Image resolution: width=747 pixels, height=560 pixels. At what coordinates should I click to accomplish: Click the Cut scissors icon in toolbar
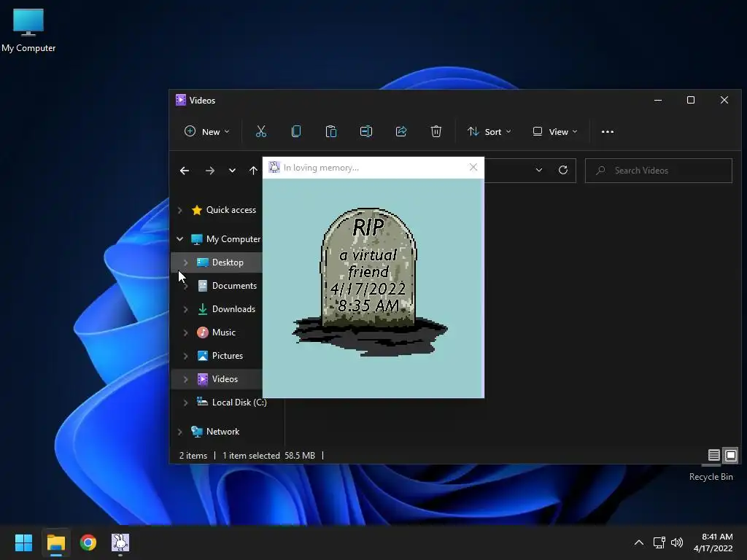tap(261, 131)
